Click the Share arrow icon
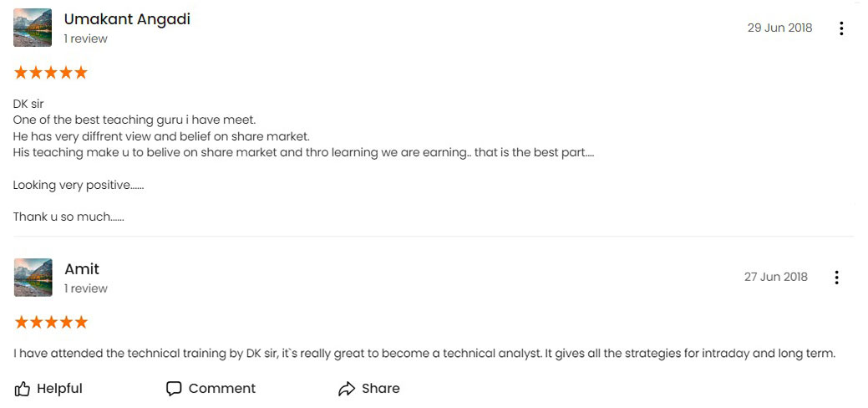Screen dimensions: 868x408 [x=347, y=389]
